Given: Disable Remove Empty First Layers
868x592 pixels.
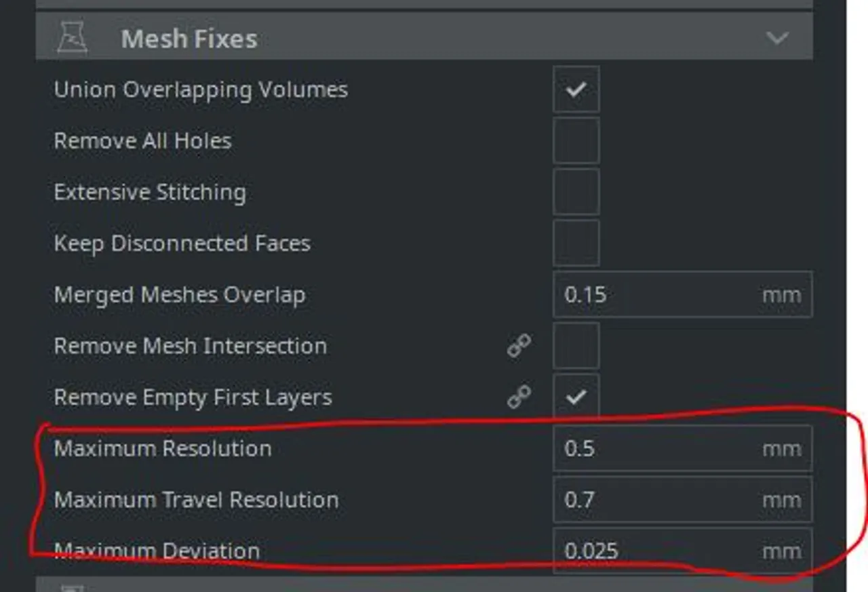Looking at the screenshot, I should 576,397.
